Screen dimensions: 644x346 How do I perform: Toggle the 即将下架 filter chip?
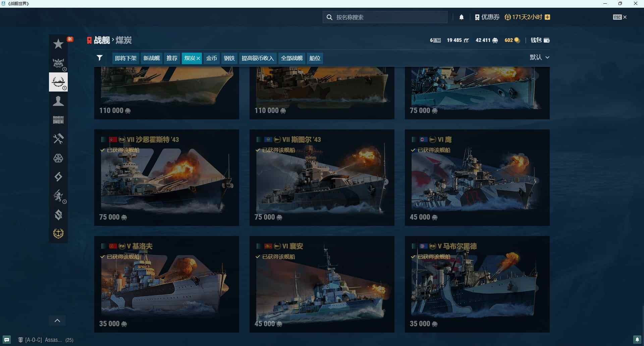[x=126, y=58]
